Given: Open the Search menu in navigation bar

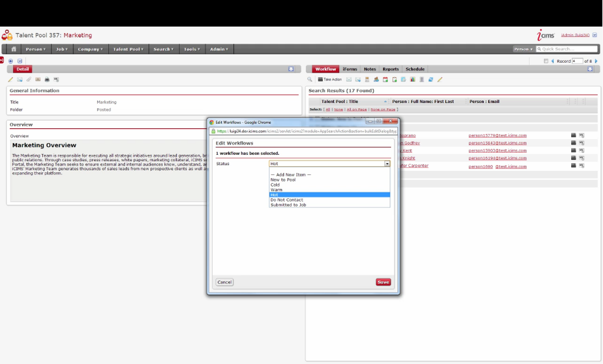Looking at the screenshot, I should coord(163,49).
